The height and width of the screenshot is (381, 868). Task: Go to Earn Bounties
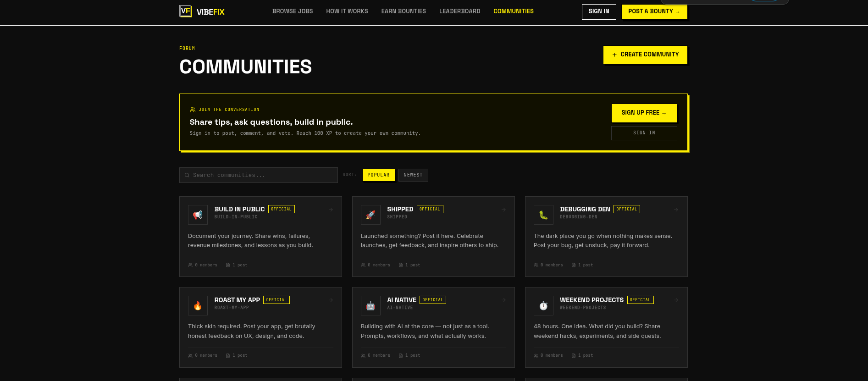[404, 11]
